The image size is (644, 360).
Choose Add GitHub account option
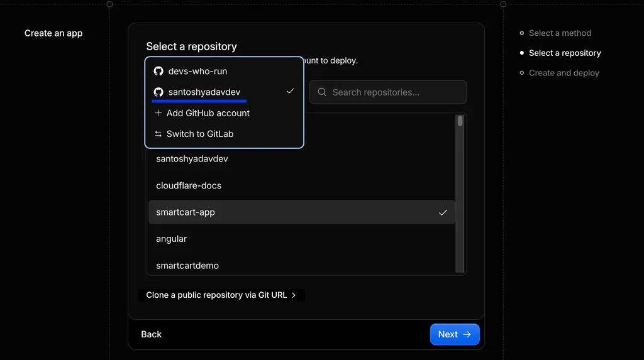tap(225, 113)
